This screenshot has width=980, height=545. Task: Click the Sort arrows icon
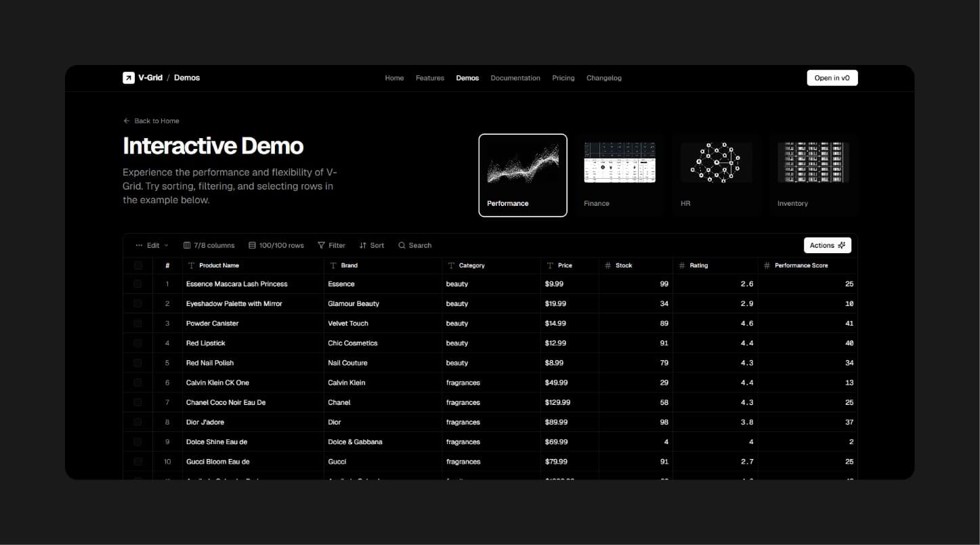(x=363, y=246)
